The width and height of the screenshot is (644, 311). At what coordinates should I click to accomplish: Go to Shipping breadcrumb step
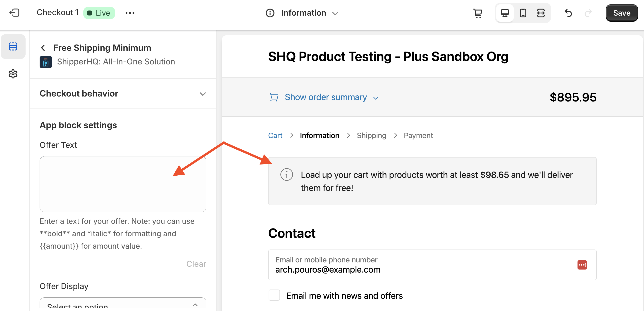pos(371,135)
